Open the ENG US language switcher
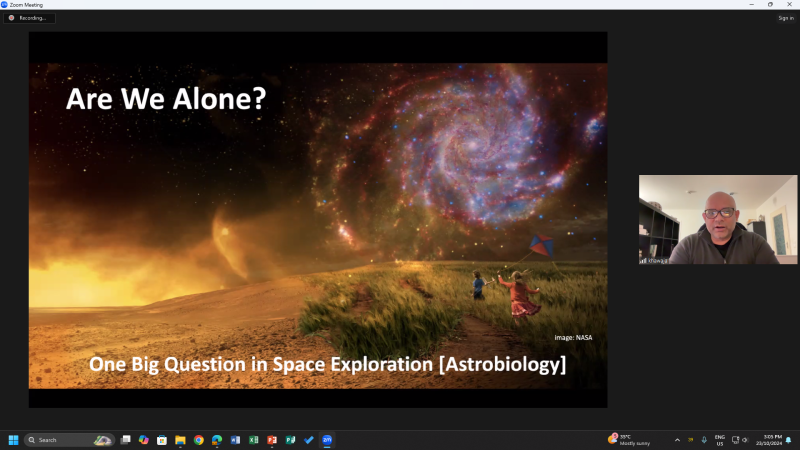Screen dimensions: 800x450 click(719, 440)
